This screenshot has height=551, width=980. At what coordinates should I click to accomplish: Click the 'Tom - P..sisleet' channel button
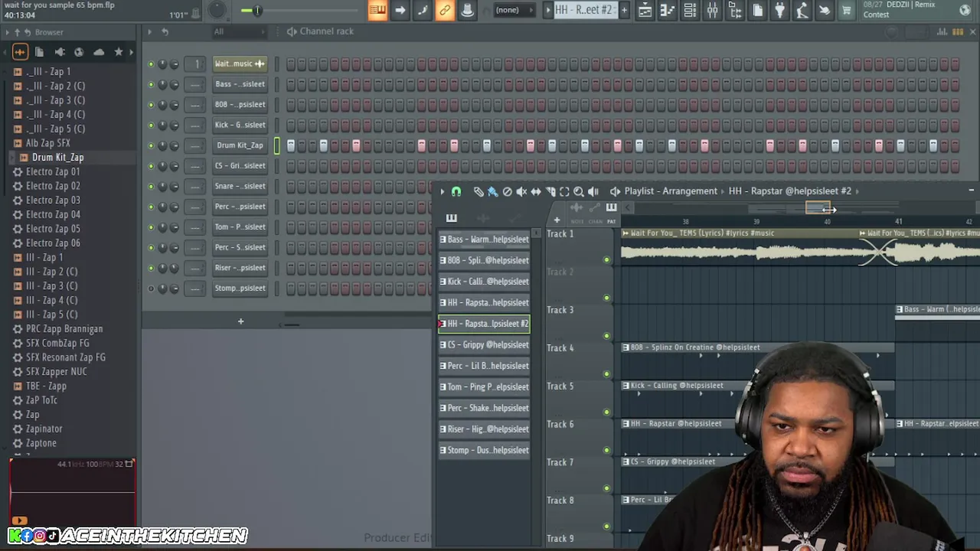coord(240,227)
